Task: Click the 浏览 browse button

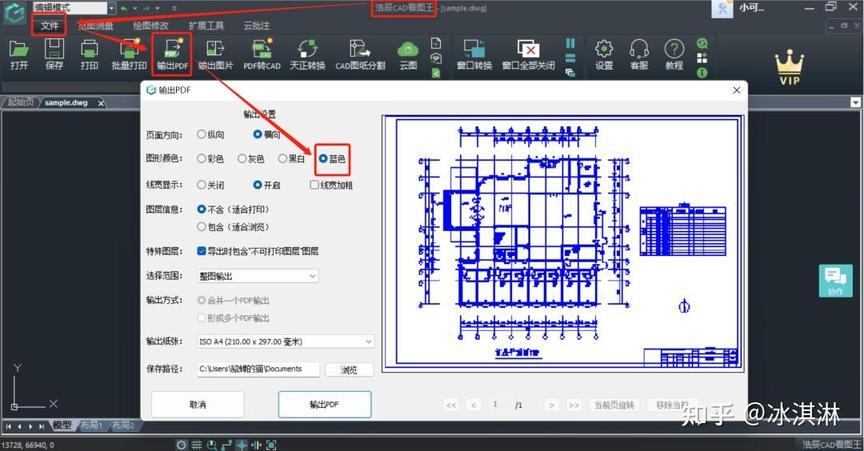Action: tap(349, 369)
